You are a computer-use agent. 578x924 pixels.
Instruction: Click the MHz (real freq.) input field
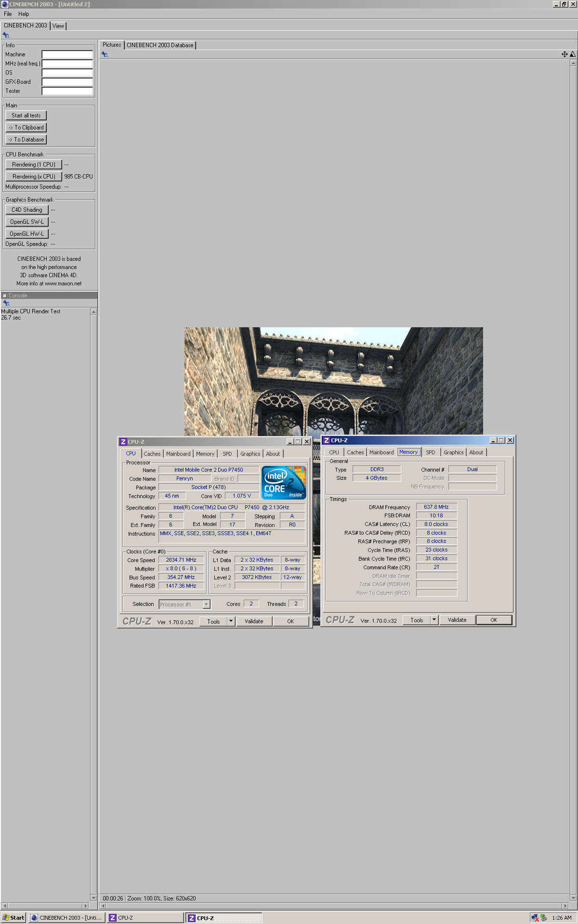[67, 64]
